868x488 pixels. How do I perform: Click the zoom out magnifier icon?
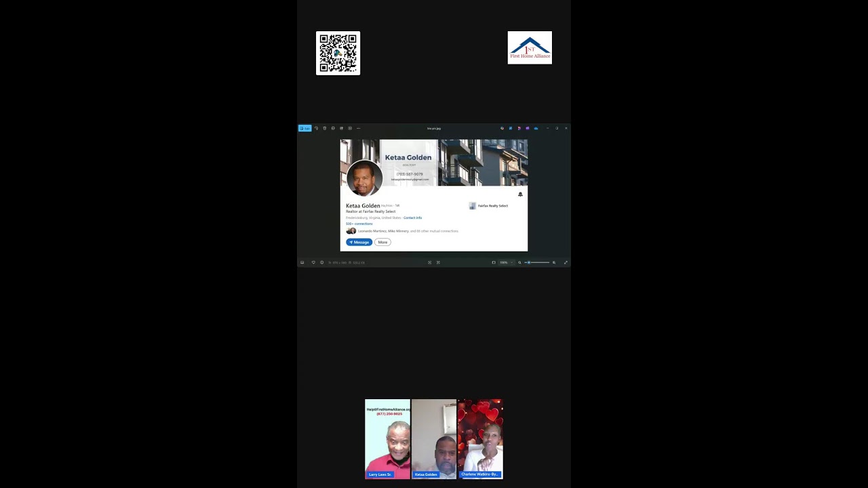[x=520, y=262]
